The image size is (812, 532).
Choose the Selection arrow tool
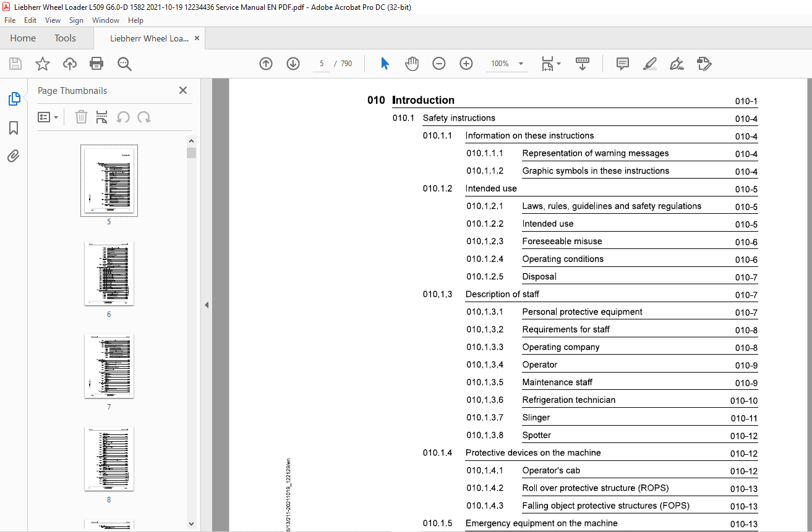385,64
